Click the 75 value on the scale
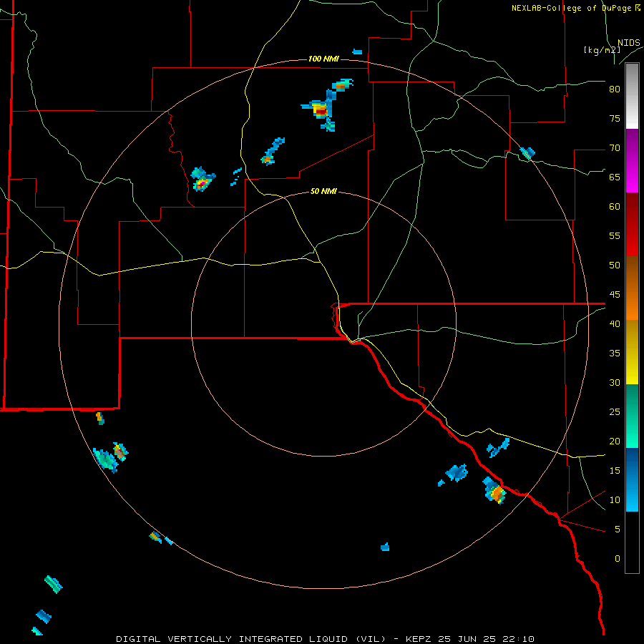Screen dimensions: 644x644 point(615,118)
